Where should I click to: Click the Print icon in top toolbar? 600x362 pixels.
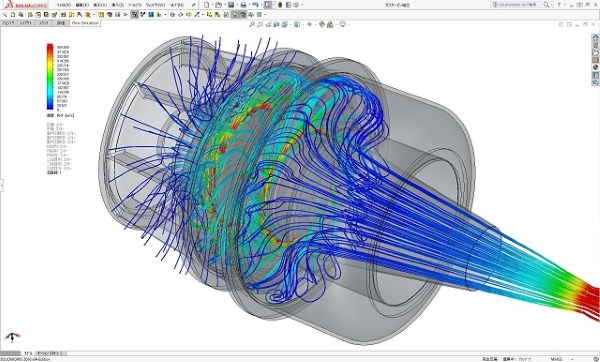(243, 5)
